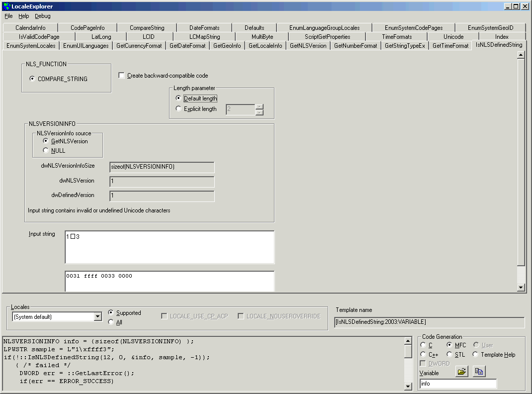This screenshot has width=532, height=394.
Task: Open the Index tab
Action: pos(502,37)
